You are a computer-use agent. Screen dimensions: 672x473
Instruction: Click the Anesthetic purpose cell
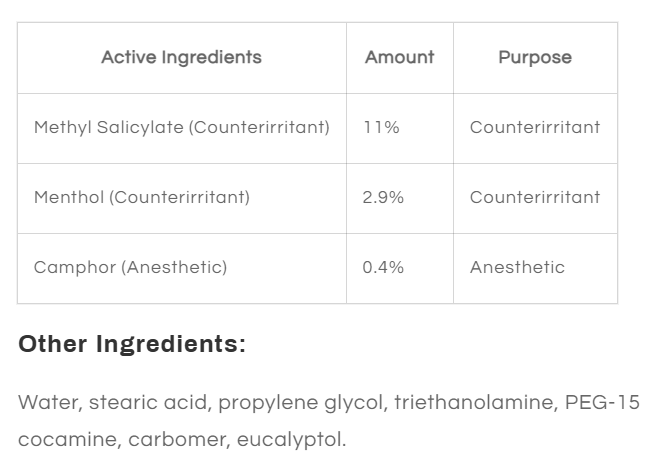pos(517,267)
